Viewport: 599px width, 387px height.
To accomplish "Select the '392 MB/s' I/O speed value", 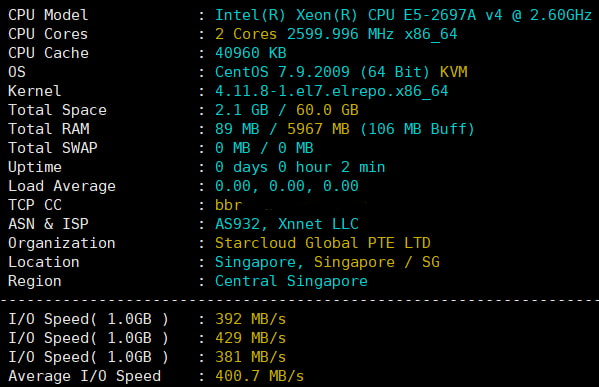I will [251, 319].
